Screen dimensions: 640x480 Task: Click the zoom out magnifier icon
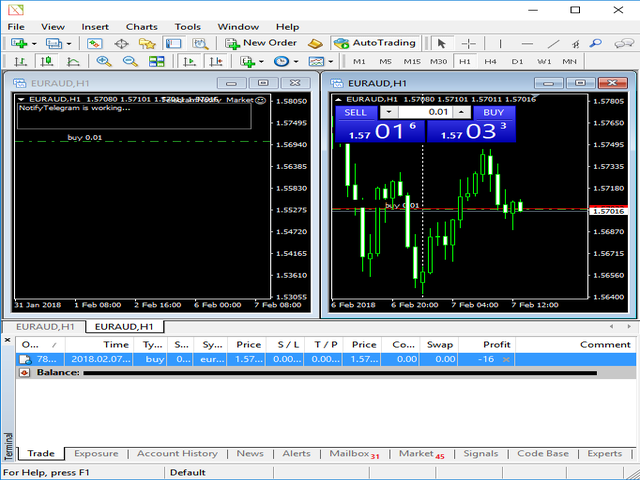click(130, 62)
